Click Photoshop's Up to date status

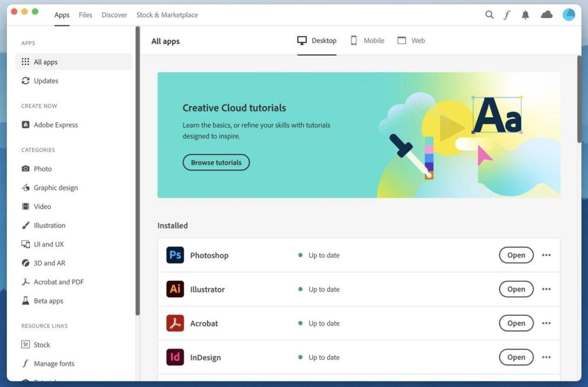[319, 255]
